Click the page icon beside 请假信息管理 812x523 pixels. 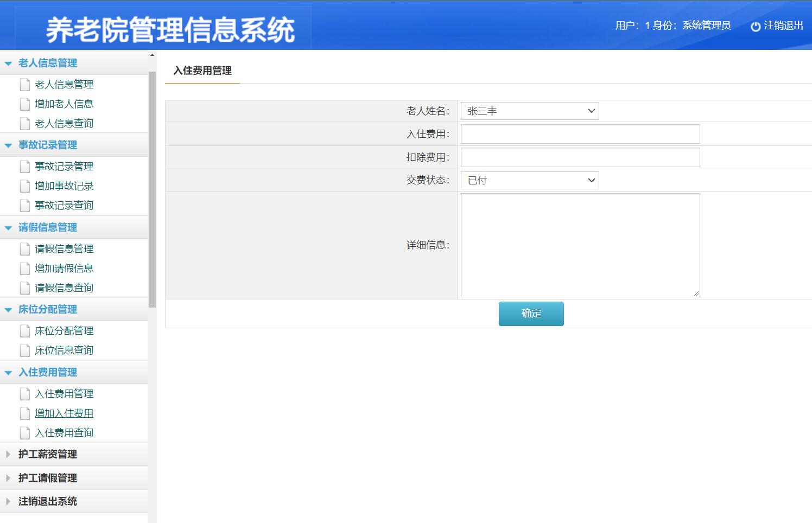pyautogui.click(x=24, y=248)
